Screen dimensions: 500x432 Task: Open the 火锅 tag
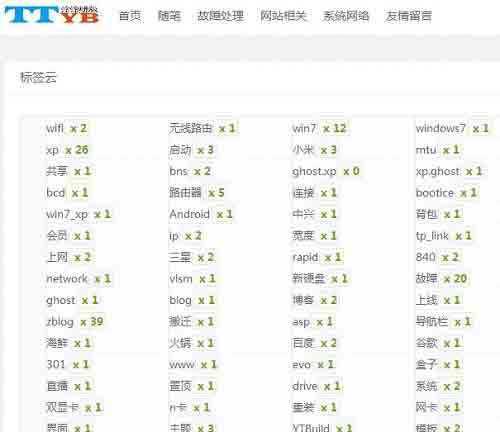pyautogui.click(x=180, y=343)
